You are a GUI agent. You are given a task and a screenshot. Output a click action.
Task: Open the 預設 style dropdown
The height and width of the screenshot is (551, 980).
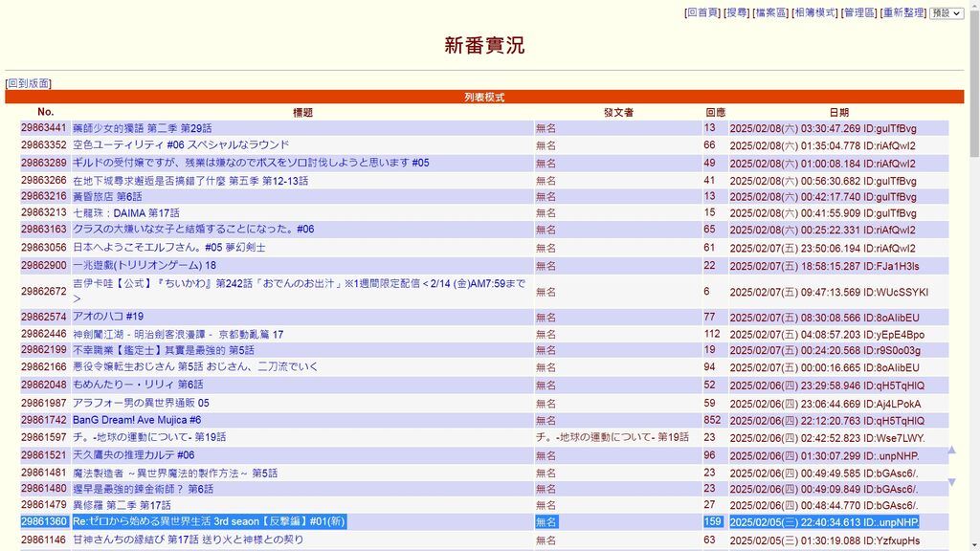947,13
